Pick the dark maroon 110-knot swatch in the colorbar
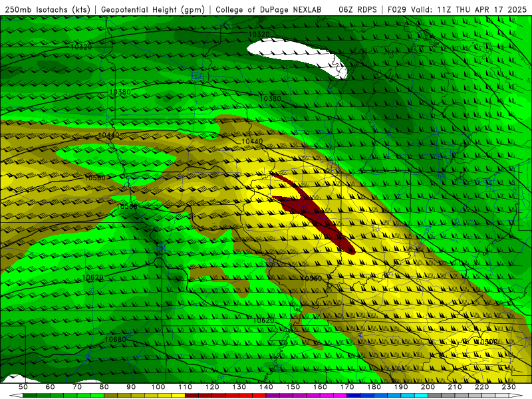 (192, 396)
